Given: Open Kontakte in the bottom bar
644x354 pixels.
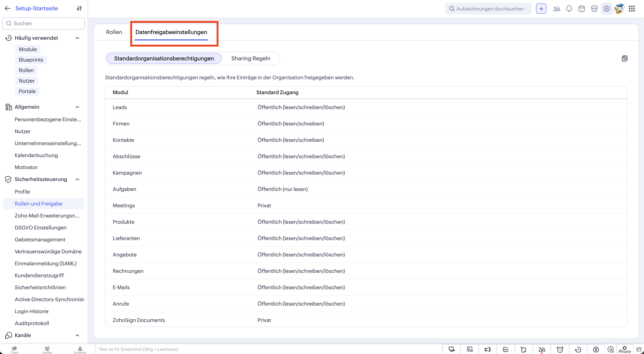Looking at the screenshot, I should click(80, 350).
